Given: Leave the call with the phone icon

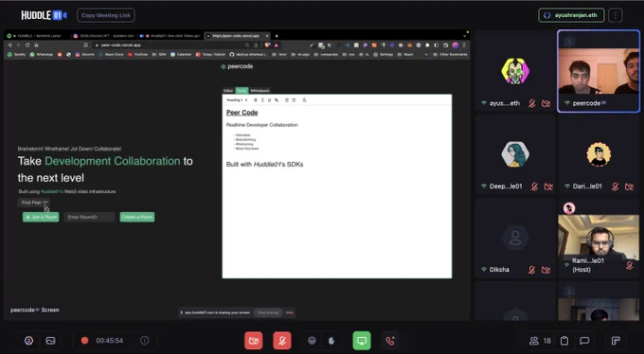Looking at the screenshot, I should pyautogui.click(x=390, y=341).
